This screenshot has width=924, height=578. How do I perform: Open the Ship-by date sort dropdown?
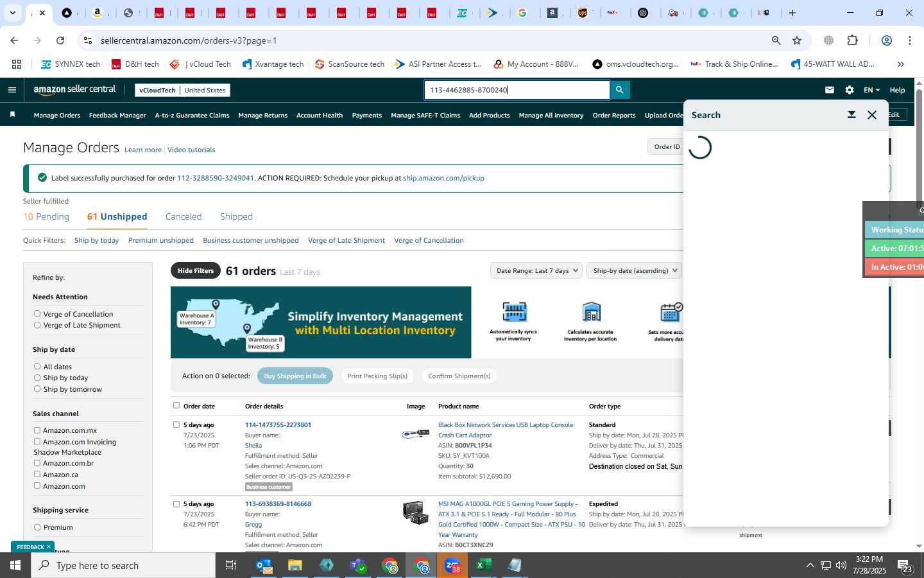click(634, 270)
